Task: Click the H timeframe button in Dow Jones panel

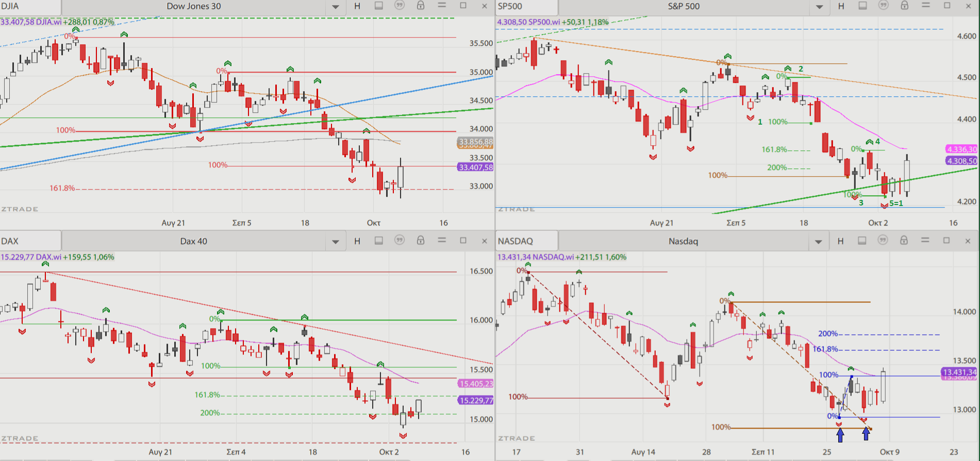Action: (357, 6)
